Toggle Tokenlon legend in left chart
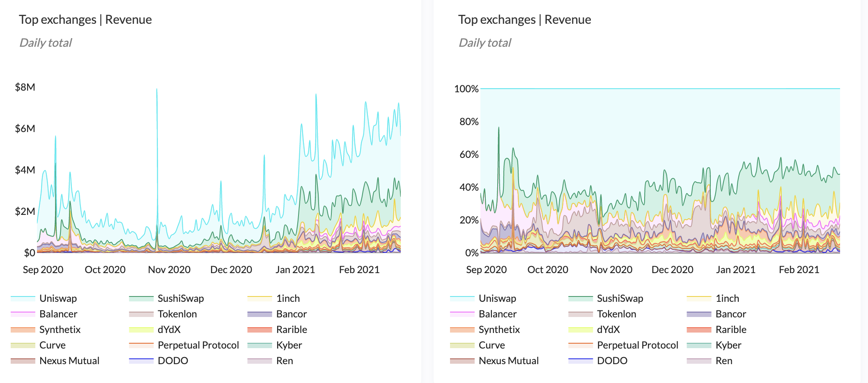The width and height of the screenshot is (868, 383). (x=163, y=314)
